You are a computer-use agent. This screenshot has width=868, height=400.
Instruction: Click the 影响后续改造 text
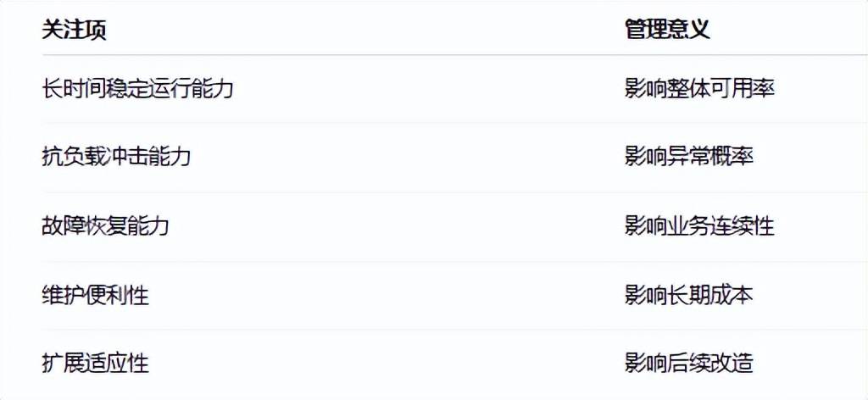(688, 364)
